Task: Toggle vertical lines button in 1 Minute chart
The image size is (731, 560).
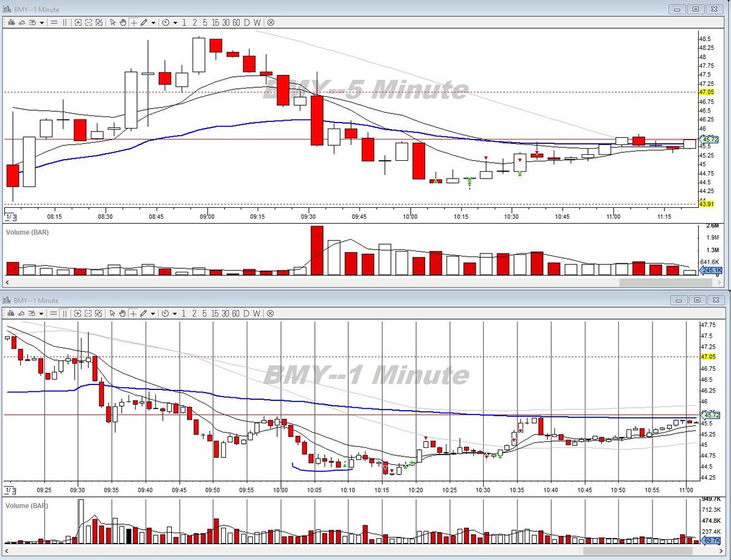Action: pos(65,313)
